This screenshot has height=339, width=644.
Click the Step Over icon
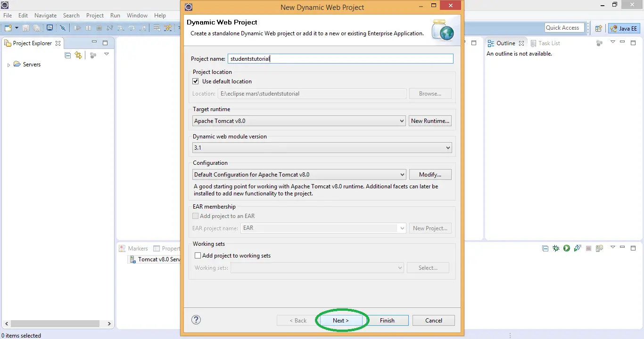132,28
